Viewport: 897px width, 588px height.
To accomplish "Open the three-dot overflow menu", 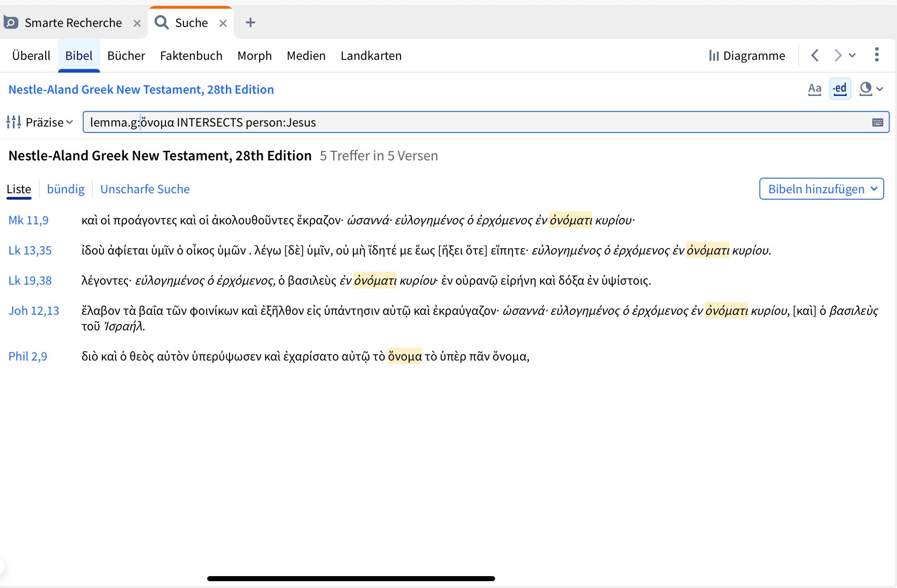I will [x=876, y=55].
